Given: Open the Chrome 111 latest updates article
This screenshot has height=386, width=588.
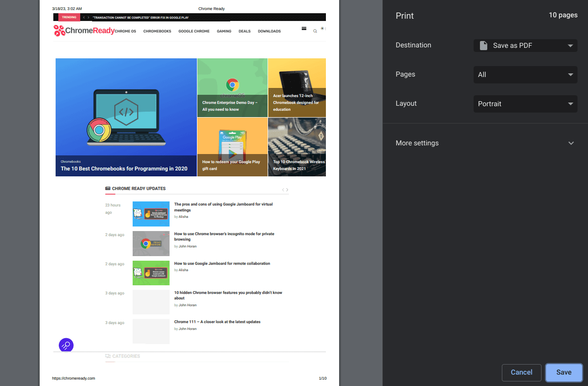Looking at the screenshot, I should [x=217, y=322].
